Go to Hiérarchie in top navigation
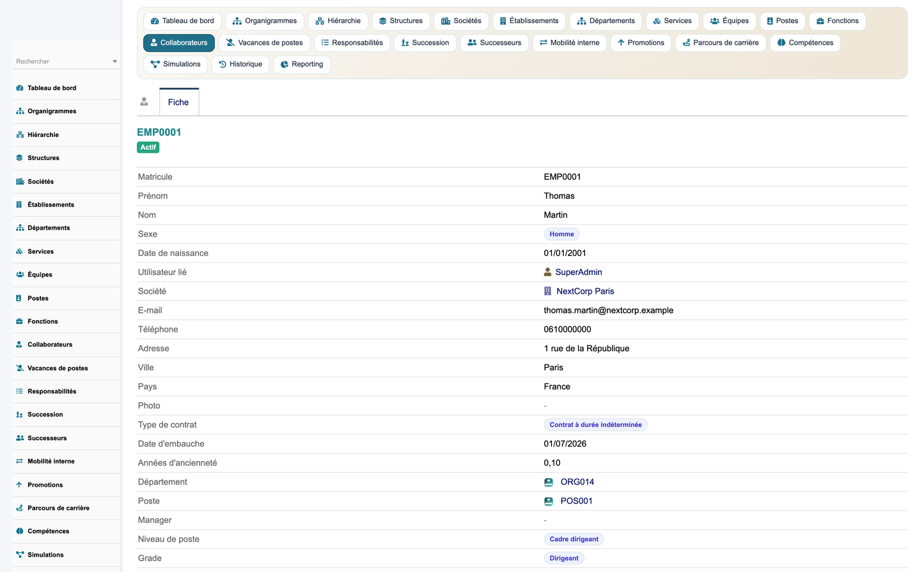 click(x=338, y=21)
